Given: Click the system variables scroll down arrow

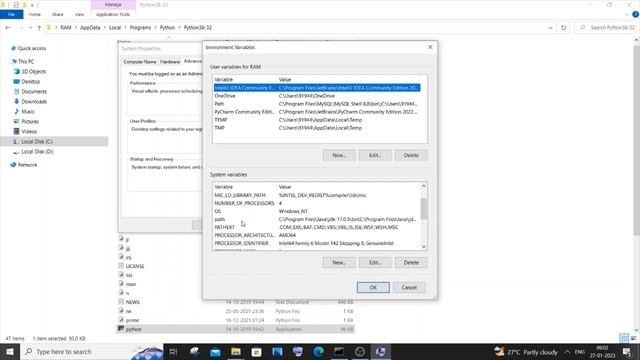Looking at the screenshot, I should [424, 247].
